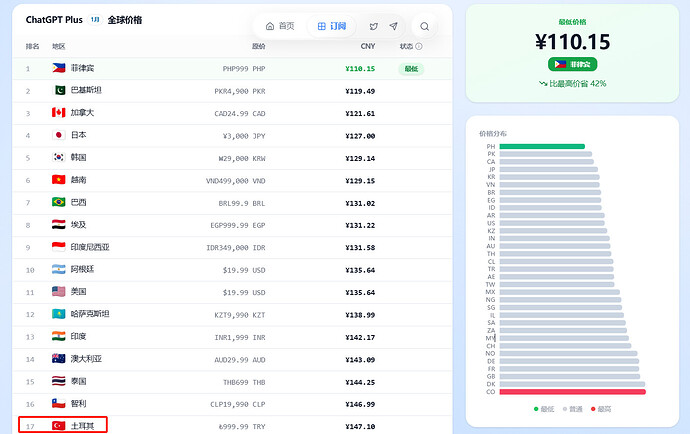Image resolution: width=690 pixels, height=434 pixels.
Task: Select the DK bar in price chart
Action: coord(572,384)
